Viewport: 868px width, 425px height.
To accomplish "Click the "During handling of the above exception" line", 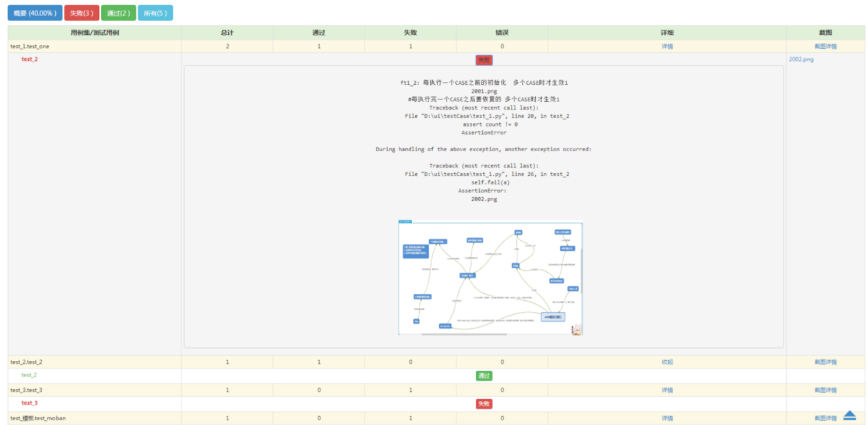I will click(x=483, y=150).
